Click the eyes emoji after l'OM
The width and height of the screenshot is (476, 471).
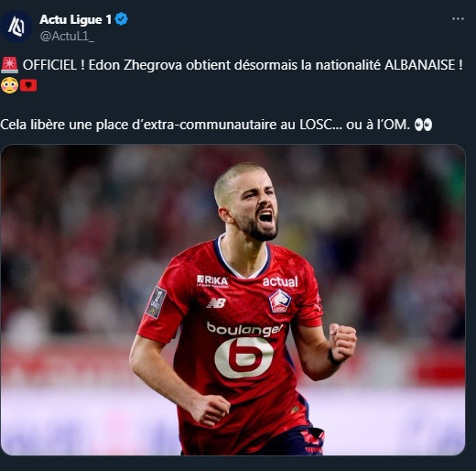pos(423,125)
